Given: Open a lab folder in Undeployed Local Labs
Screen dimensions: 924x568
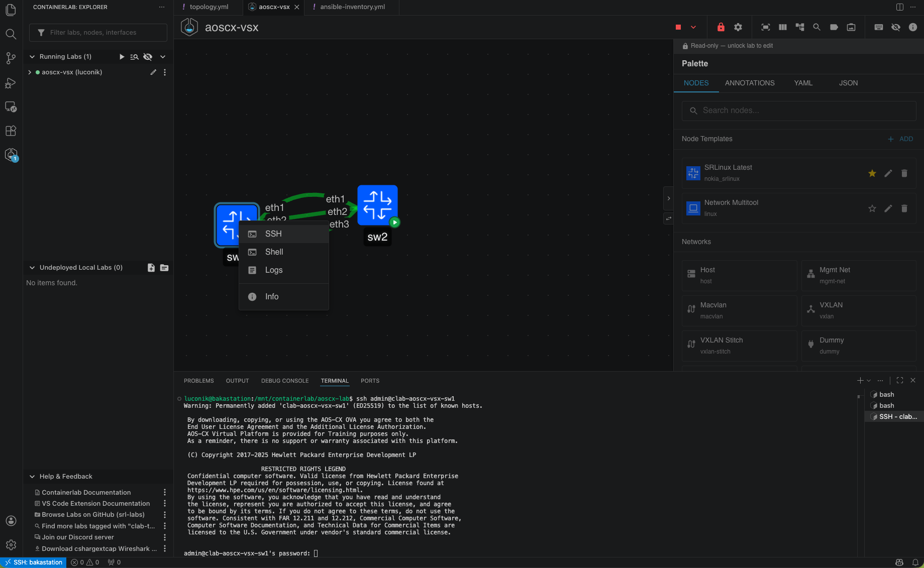Looking at the screenshot, I should click(164, 268).
